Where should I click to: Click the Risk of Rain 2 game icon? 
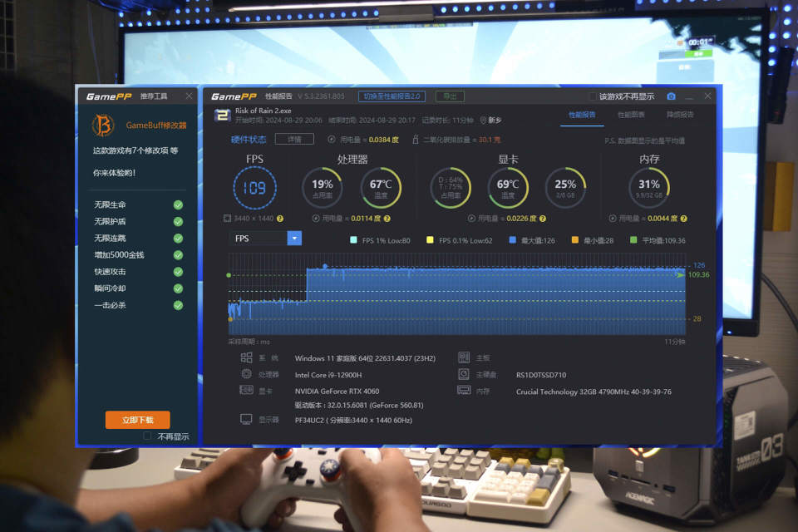[x=222, y=116]
